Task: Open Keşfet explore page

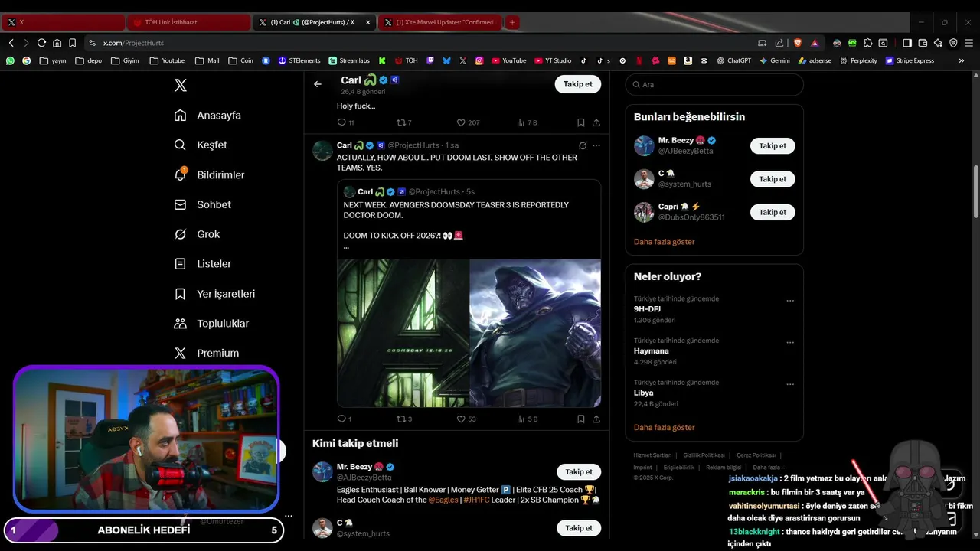Action: coord(201,145)
